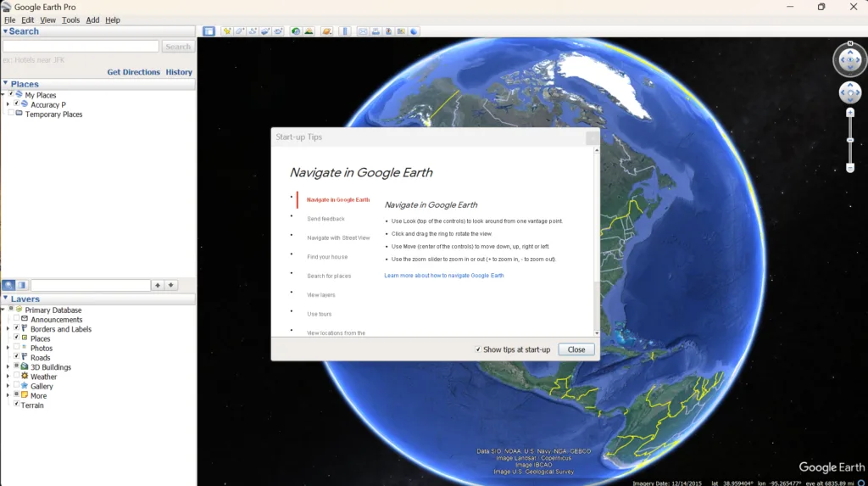Click the Record a Tour icon
This screenshot has height=486, width=868.
coord(278,31)
